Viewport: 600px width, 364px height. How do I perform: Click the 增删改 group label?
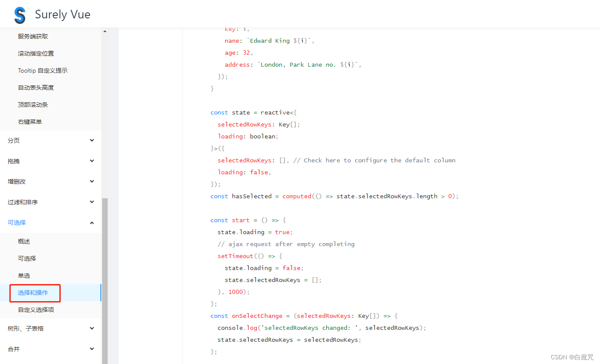[x=17, y=182]
